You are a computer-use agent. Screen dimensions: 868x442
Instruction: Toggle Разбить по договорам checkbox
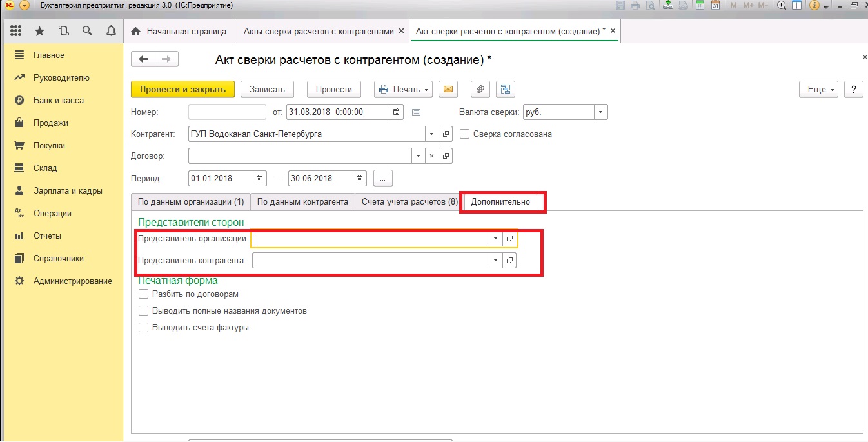[144, 294]
